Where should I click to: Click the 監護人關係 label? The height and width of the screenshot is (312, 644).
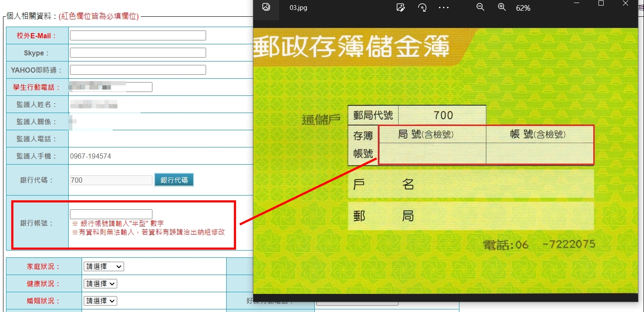37,122
